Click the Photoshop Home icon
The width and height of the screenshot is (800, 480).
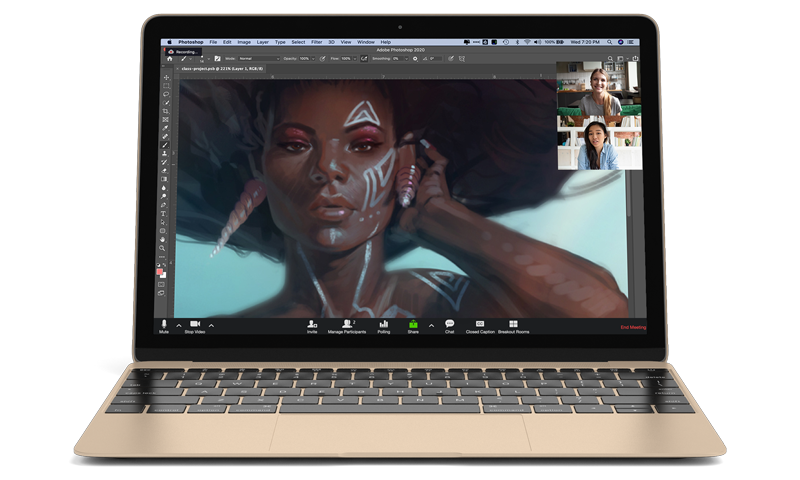[169, 59]
